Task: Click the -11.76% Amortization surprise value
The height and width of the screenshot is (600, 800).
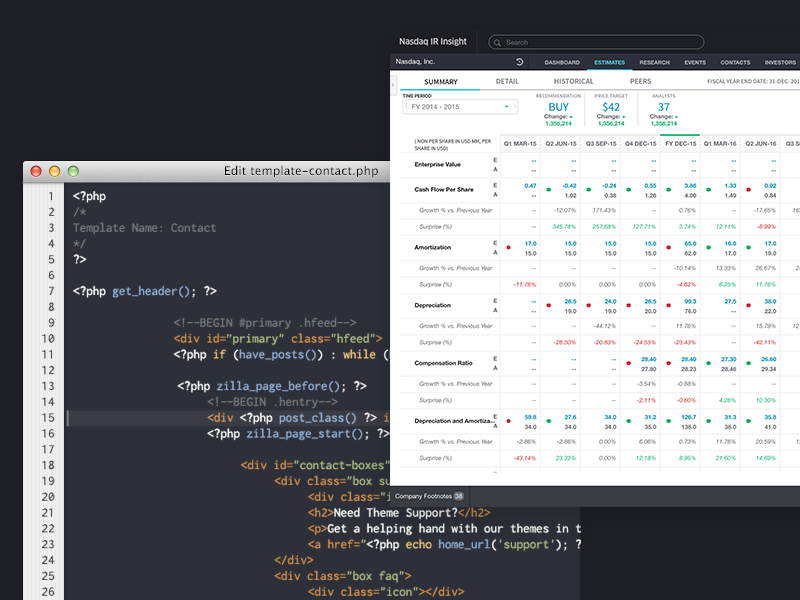Action: click(x=525, y=285)
